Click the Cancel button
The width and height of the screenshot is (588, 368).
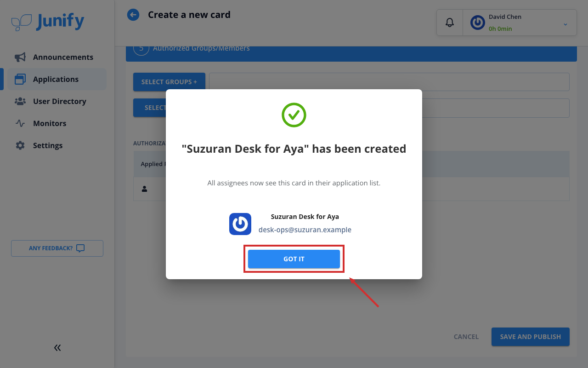pos(466,337)
